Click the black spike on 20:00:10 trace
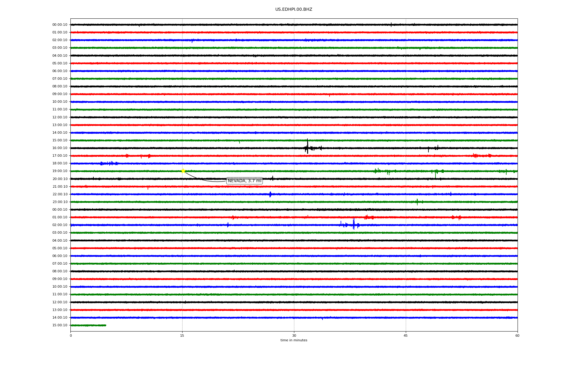This screenshot has width=588, height=368. click(273, 178)
